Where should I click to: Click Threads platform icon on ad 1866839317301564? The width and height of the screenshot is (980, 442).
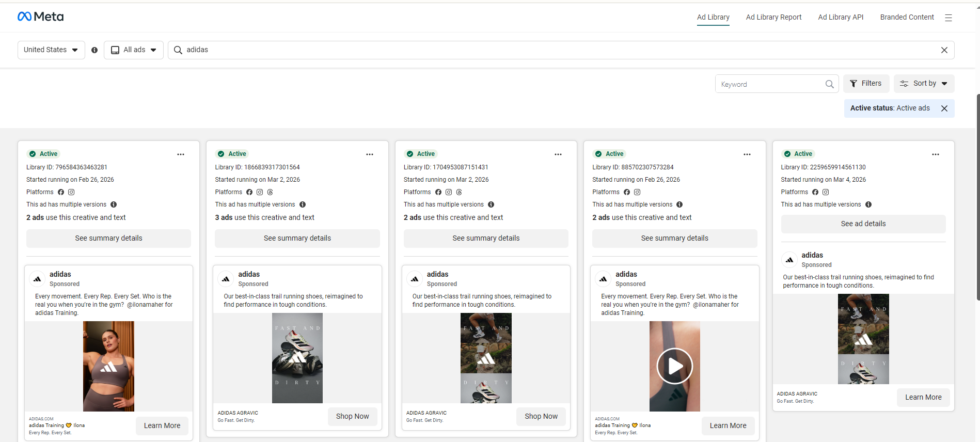pos(270,192)
